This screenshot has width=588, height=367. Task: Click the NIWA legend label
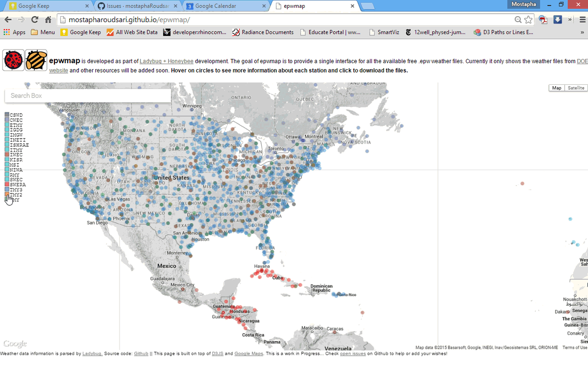click(16, 170)
